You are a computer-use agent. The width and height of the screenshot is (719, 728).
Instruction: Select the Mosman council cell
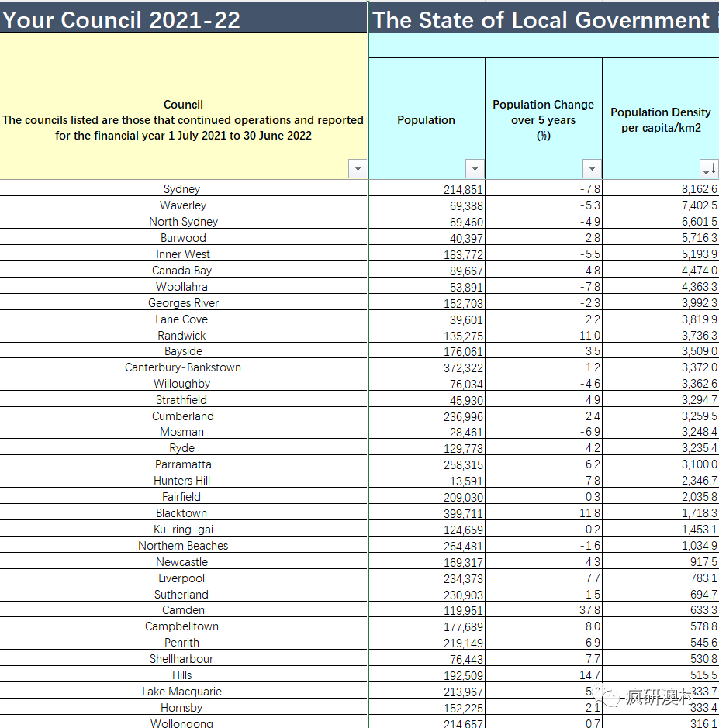pyautogui.click(x=183, y=431)
